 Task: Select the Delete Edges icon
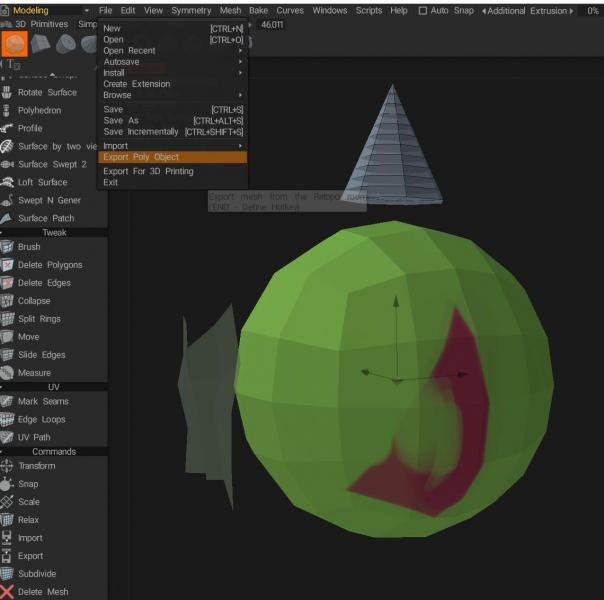click(7, 283)
